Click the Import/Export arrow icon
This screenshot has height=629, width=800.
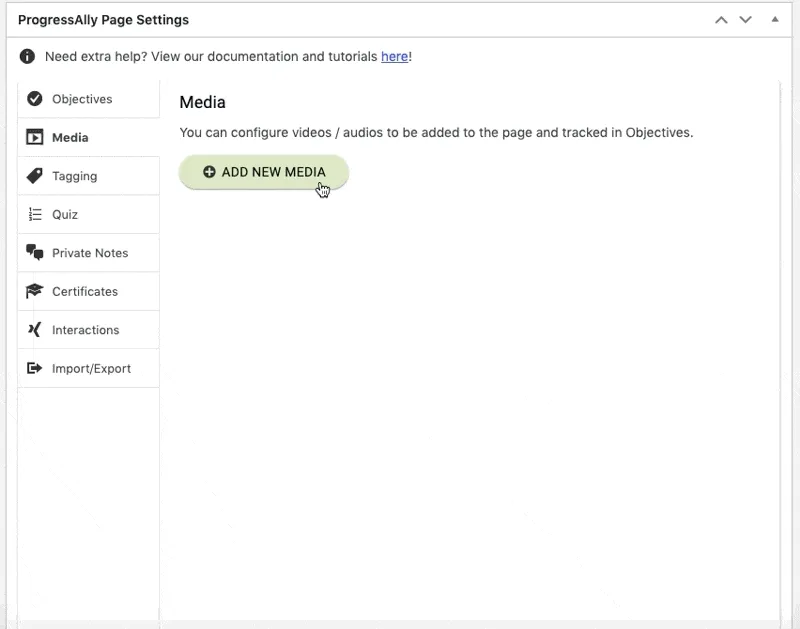(33, 368)
